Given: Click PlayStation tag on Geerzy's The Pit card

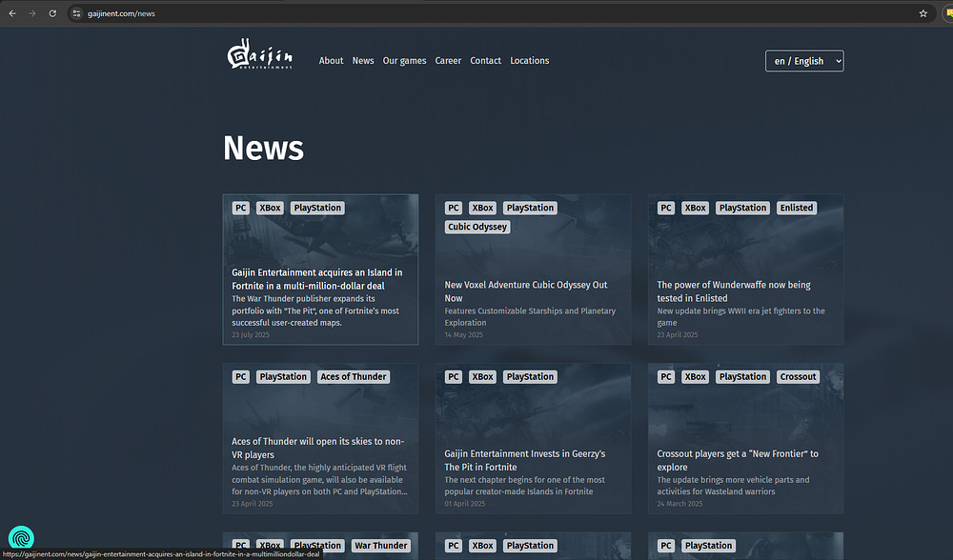Looking at the screenshot, I should pyautogui.click(x=530, y=376).
